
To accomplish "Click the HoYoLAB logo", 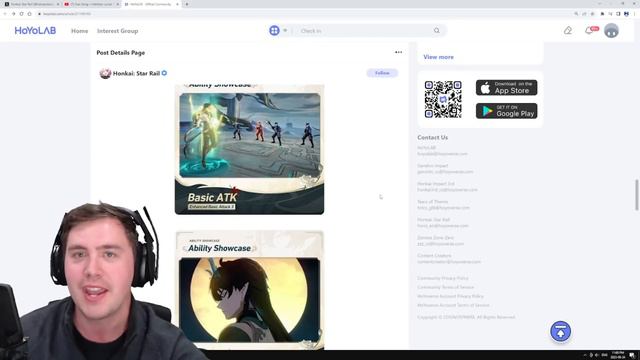I will click(x=35, y=31).
